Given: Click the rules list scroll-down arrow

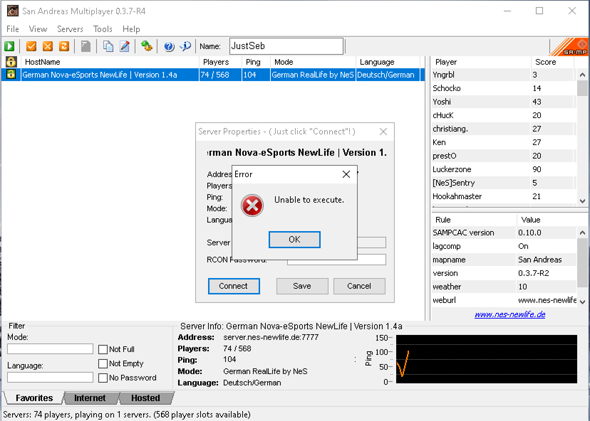Looking at the screenshot, I should pyautogui.click(x=582, y=301).
